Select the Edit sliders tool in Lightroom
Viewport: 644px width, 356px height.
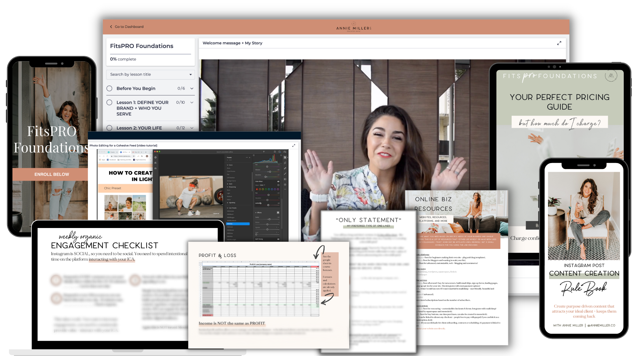pos(285,157)
